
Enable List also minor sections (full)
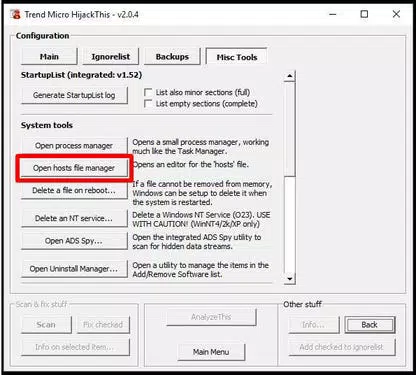(x=148, y=92)
